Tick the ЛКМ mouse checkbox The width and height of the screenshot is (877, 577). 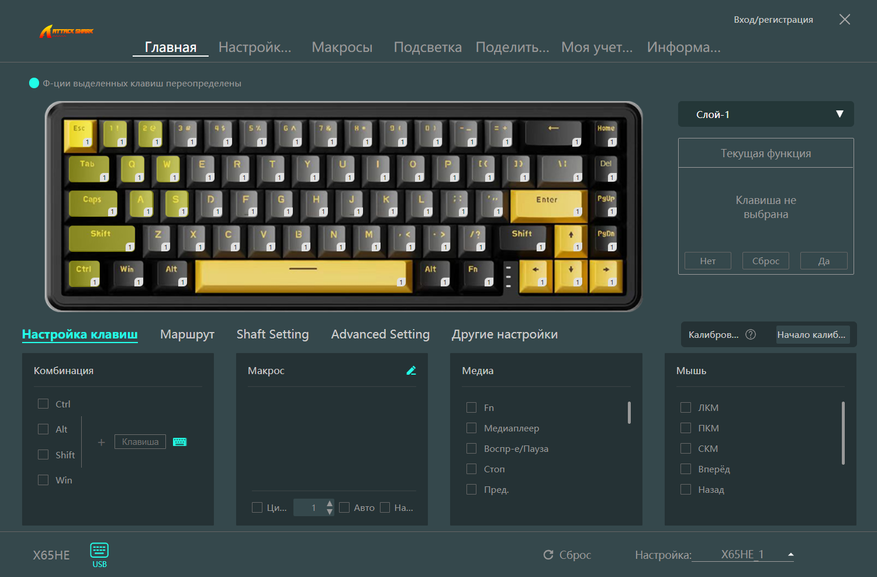click(x=685, y=407)
